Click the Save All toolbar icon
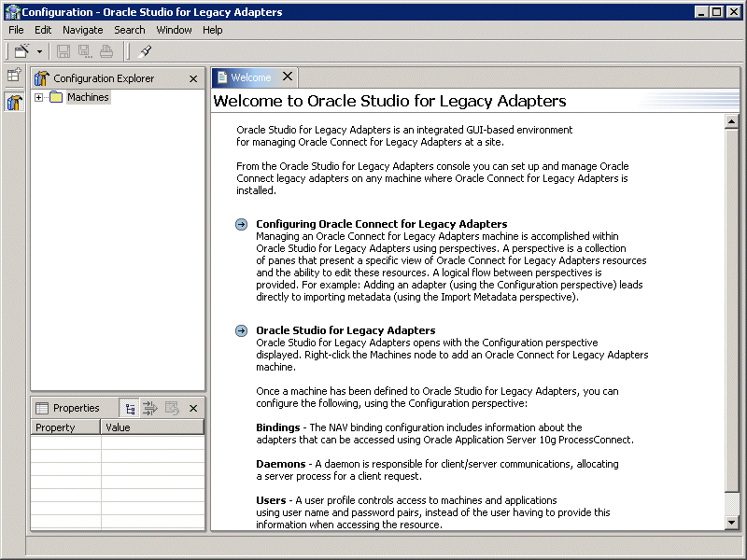This screenshot has width=747, height=560. tap(85, 51)
